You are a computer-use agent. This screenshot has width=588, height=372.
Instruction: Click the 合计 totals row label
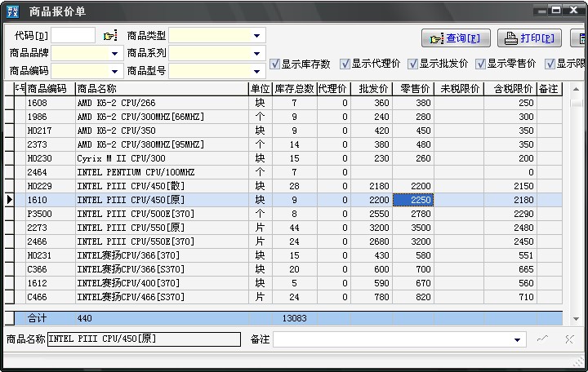click(x=37, y=318)
